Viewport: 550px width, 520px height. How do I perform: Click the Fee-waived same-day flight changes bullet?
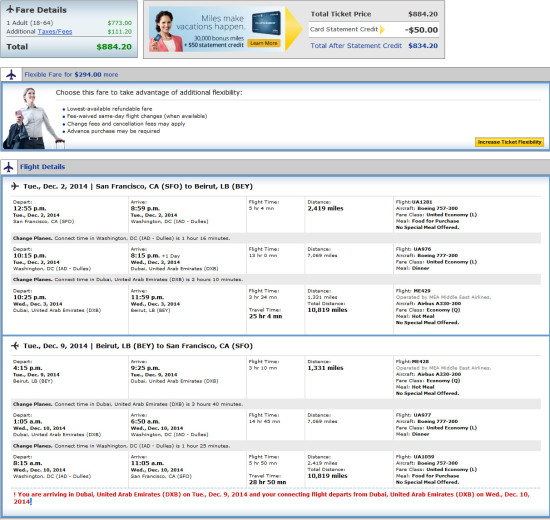137,116
